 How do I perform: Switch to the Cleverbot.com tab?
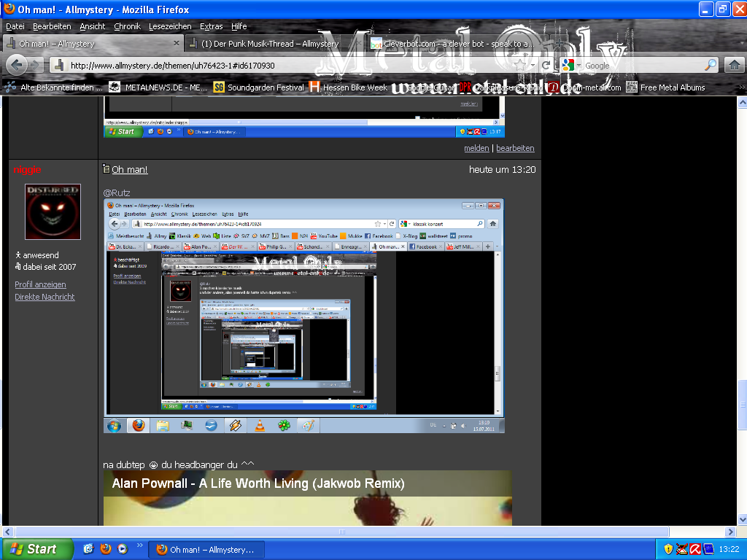[x=459, y=43]
